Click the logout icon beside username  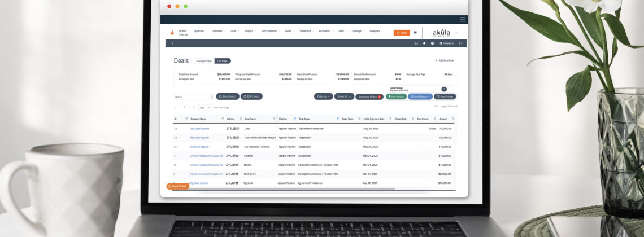coord(460,43)
